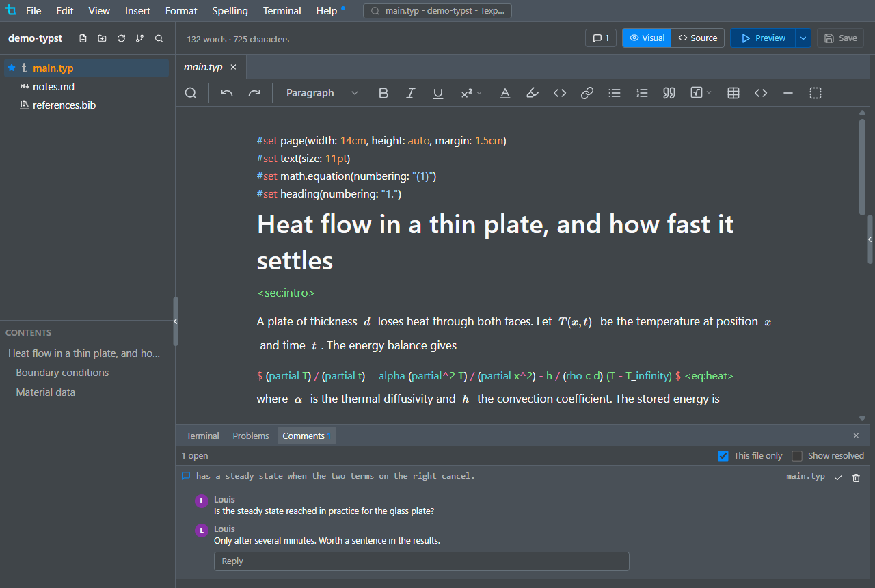
Task: Insert a hyperlink
Action: coord(587,93)
